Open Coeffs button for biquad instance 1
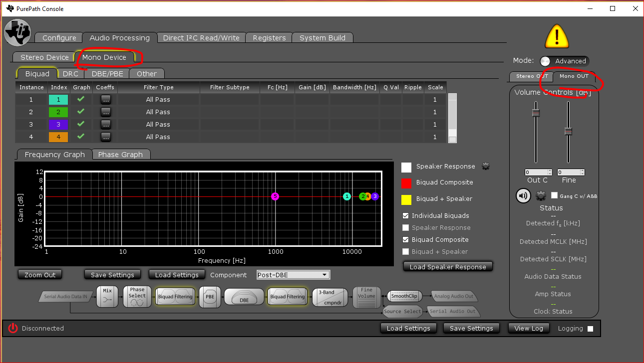Image resolution: width=644 pixels, height=363 pixels. (105, 100)
